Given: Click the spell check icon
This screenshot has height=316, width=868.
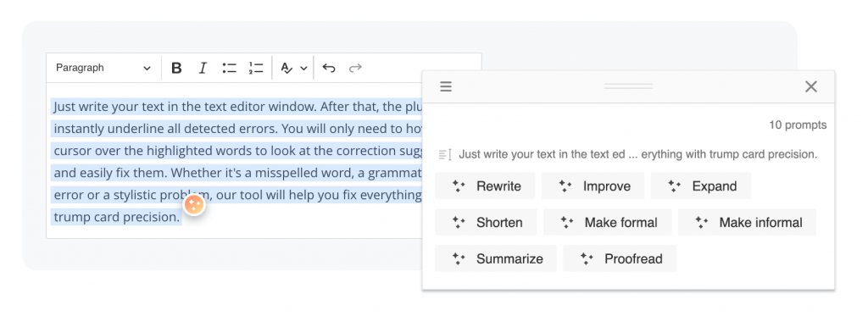Looking at the screenshot, I should click(x=287, y=68).
